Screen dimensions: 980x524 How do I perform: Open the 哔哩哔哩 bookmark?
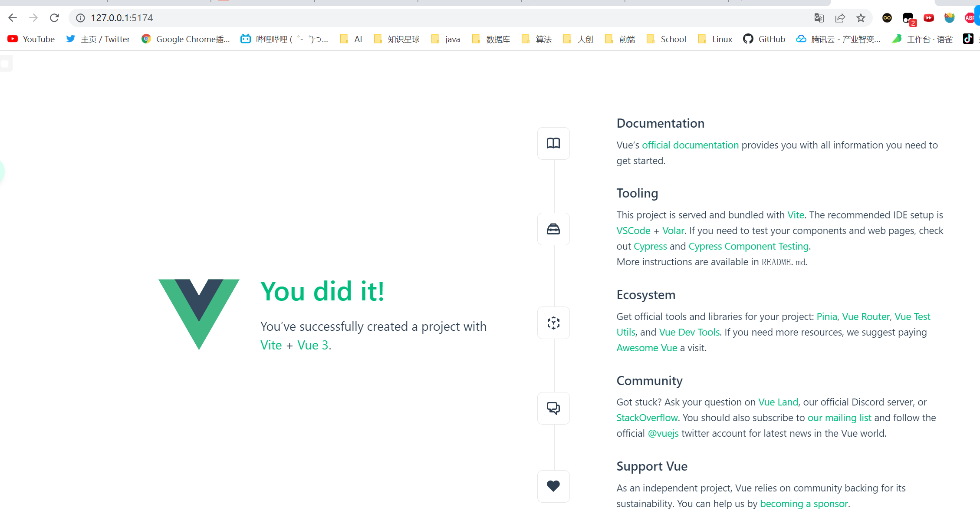284,39
